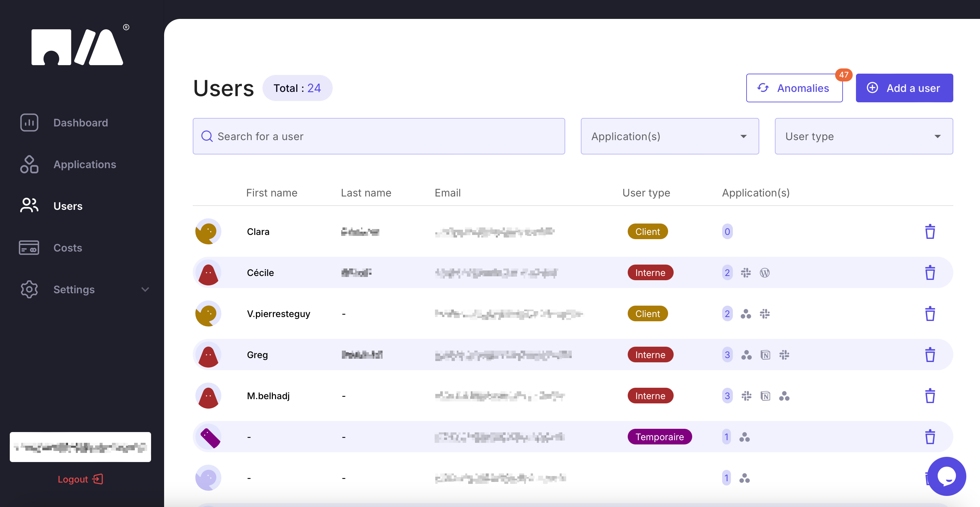980x507 pixels.
Task: Click Cécile's red avatar icon
Action: coord(208,273)
